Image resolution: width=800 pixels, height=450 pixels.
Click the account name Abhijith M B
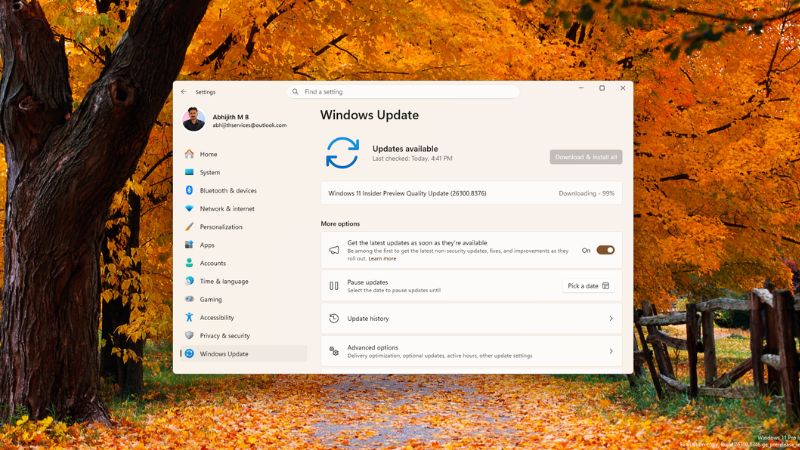231,117
